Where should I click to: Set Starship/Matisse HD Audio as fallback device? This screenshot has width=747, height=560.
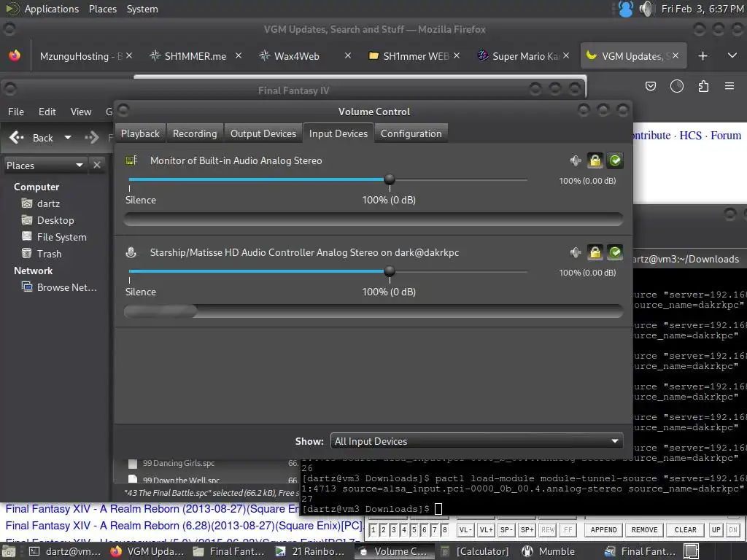pyautogui.click(x=615, y=252)
